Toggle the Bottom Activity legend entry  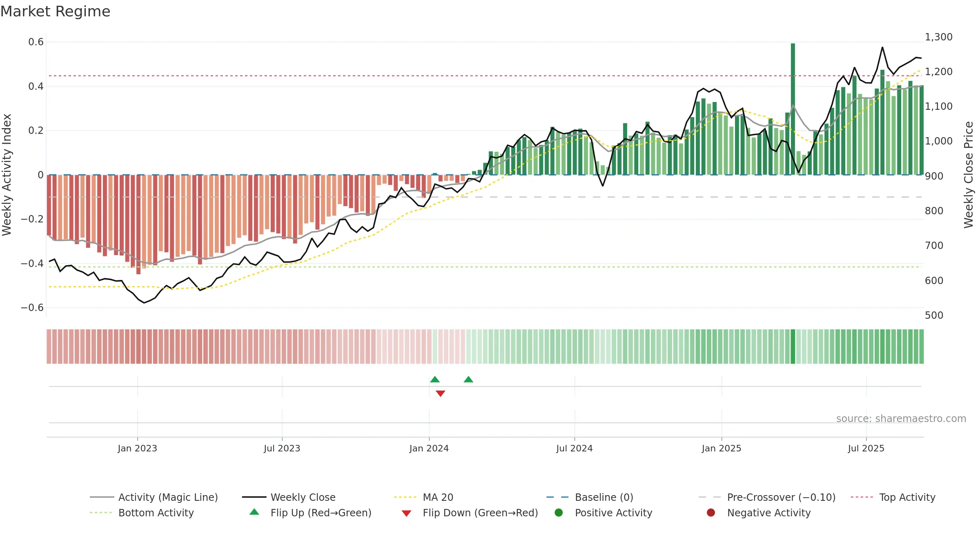(142, 513)
